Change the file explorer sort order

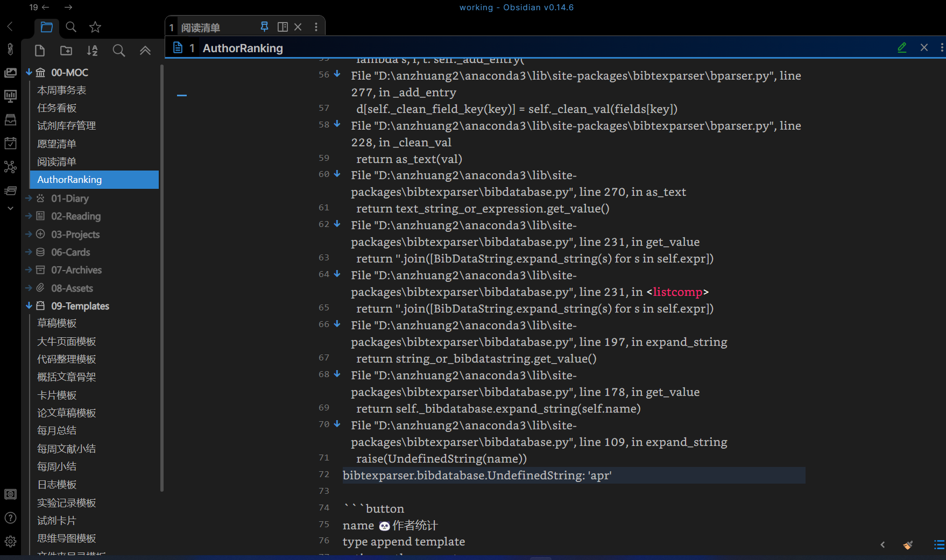click(x=92, y=50)
